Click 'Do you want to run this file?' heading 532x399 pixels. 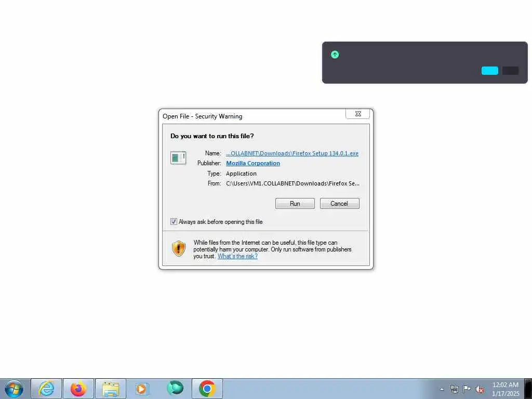(212, 136)
